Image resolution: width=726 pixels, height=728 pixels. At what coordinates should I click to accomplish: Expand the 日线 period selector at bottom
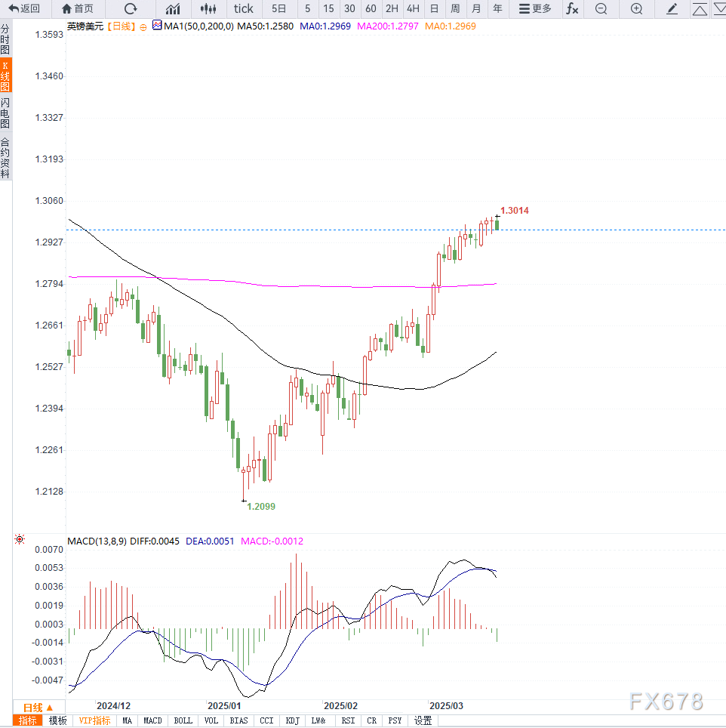38,707
